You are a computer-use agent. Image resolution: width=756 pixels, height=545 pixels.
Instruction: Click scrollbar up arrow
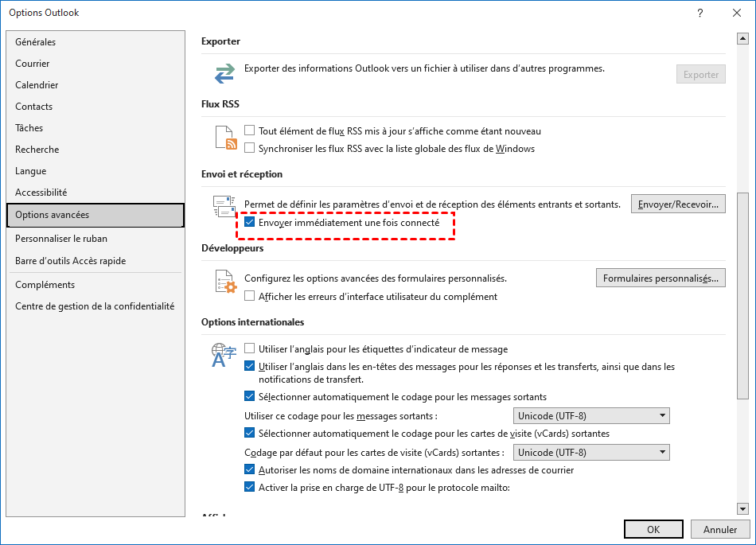pyautogui.click(x=742, y=38)
